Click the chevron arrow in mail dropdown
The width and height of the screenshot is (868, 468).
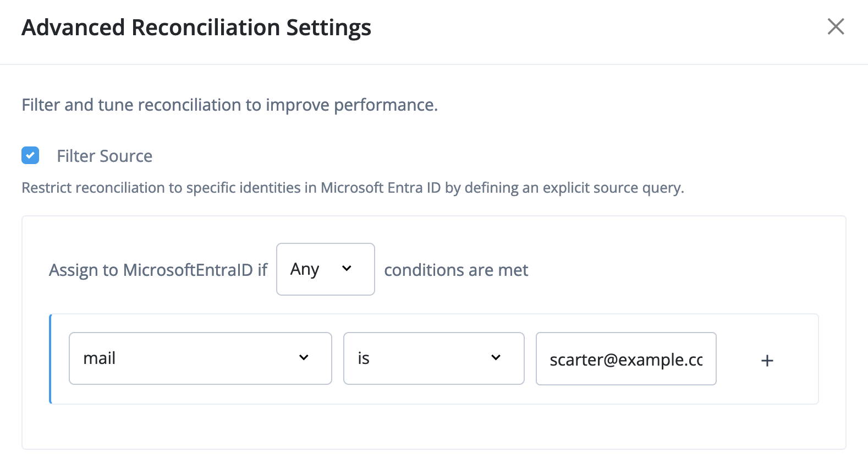point(304,358)
